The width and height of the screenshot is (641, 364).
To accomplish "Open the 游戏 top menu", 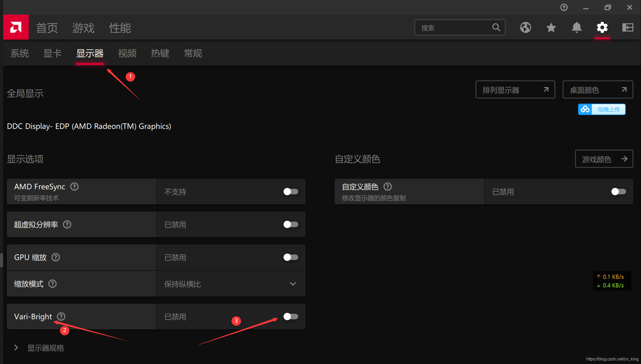I will tap(83, 28).
